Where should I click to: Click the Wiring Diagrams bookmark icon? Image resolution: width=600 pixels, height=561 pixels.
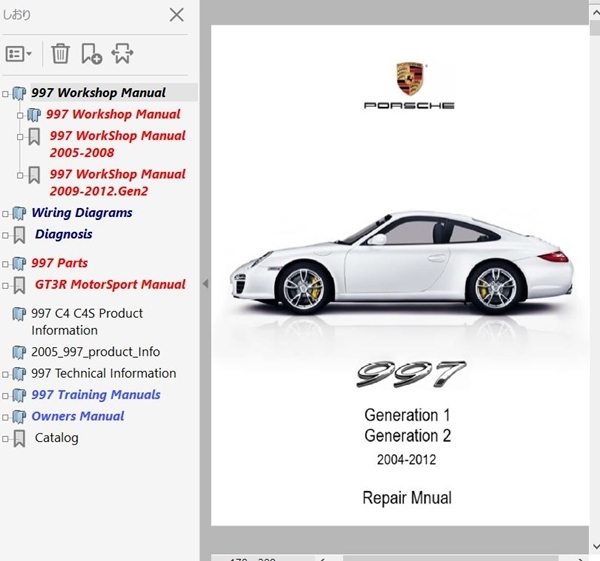pos(19,213)
